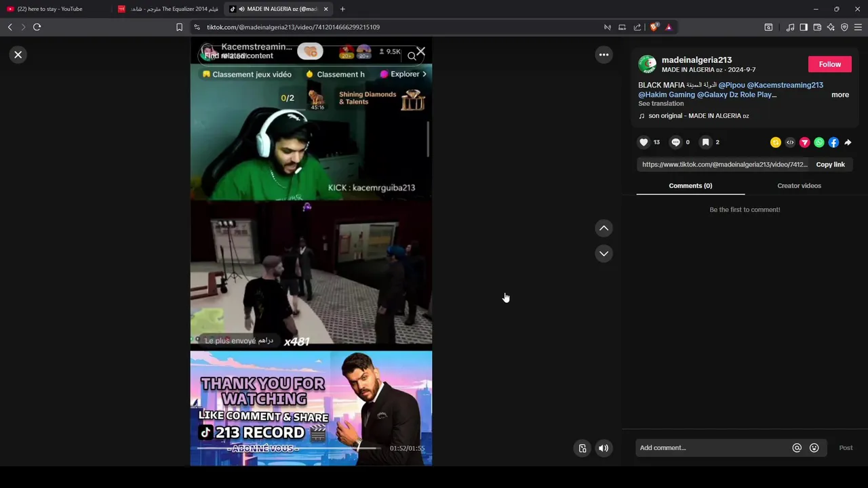Go to the next video arrow
Image resolution: width=868 pixels, height=488 pixels.
[x=604, y=253]
